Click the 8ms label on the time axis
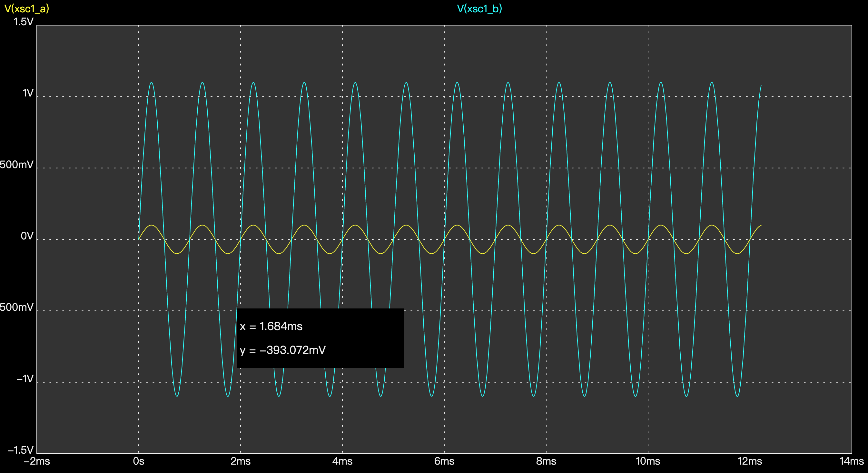This screenshot has width=868, height=473. click(546, 461)
